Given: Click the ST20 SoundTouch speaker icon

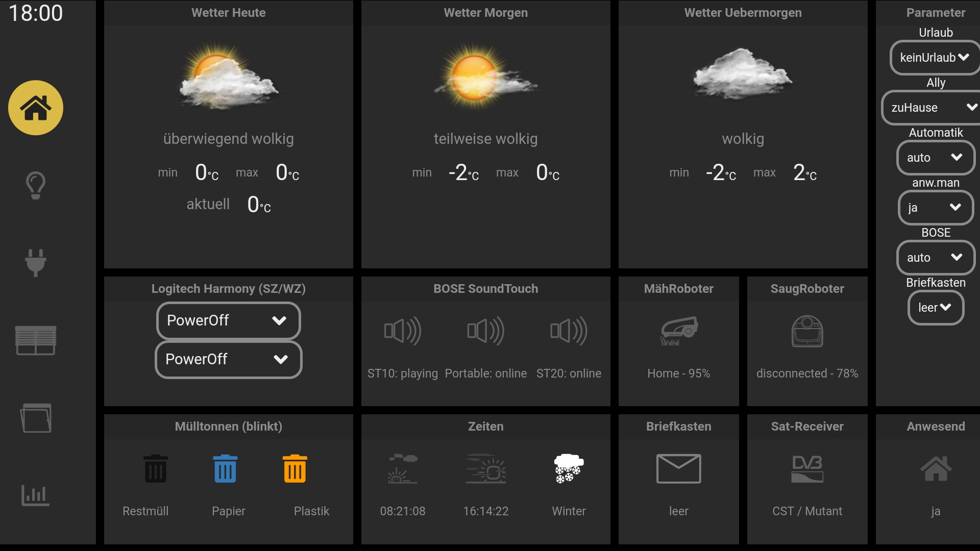Looking at the screenshot, I should click(569, 331).
